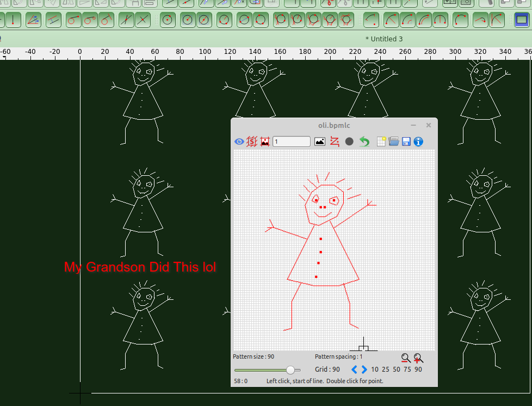This screenshot has height=406, width=532.
Task: Click the green undo arrow
Action: click(x=364, y=142)
